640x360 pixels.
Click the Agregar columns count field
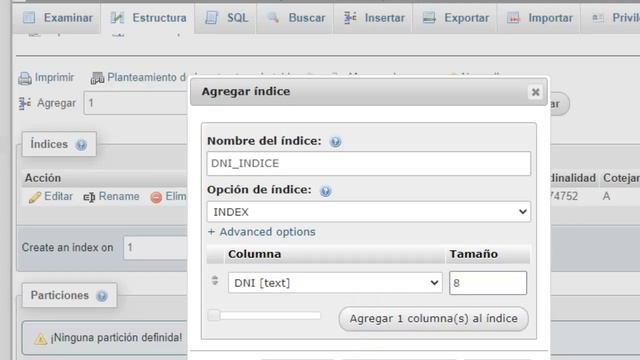[136, 103]
